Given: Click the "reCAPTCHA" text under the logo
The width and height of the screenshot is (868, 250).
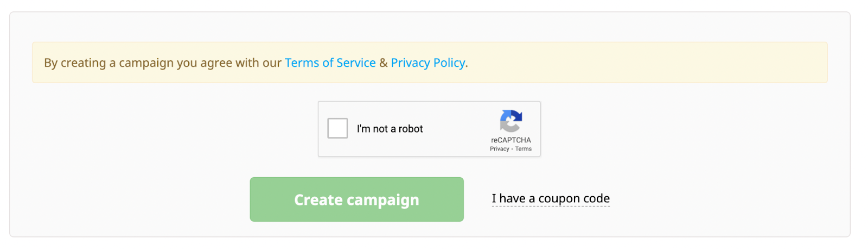Looking at the screenshot, I should tap(510, 140).
